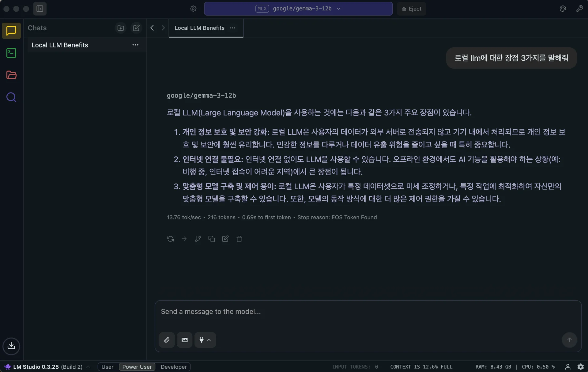Open the theme color palette picker
The image size is (588, 372).
[x=563, y=9]
